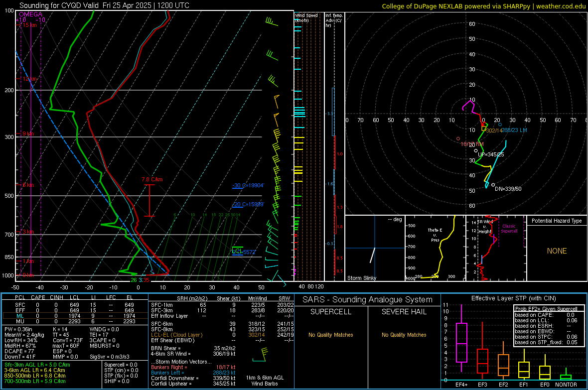Click the 12 km height marker
This screenshot has width=588, height=390.
(29, 79)
